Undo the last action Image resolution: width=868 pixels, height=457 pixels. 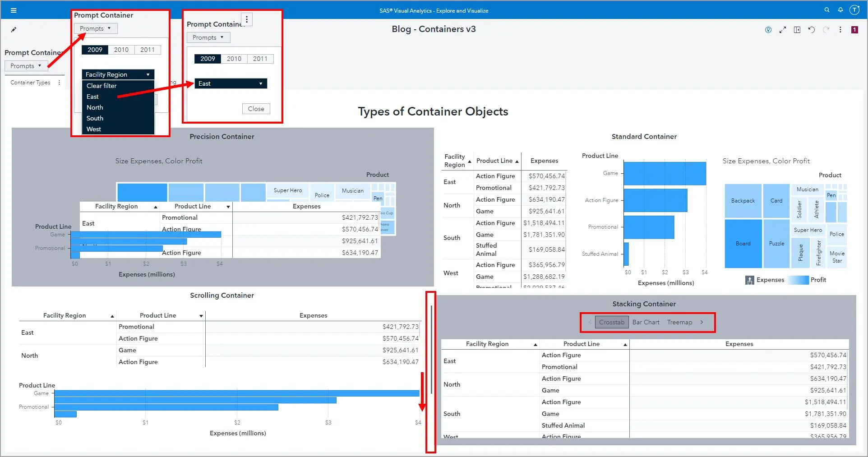[811, 30]
